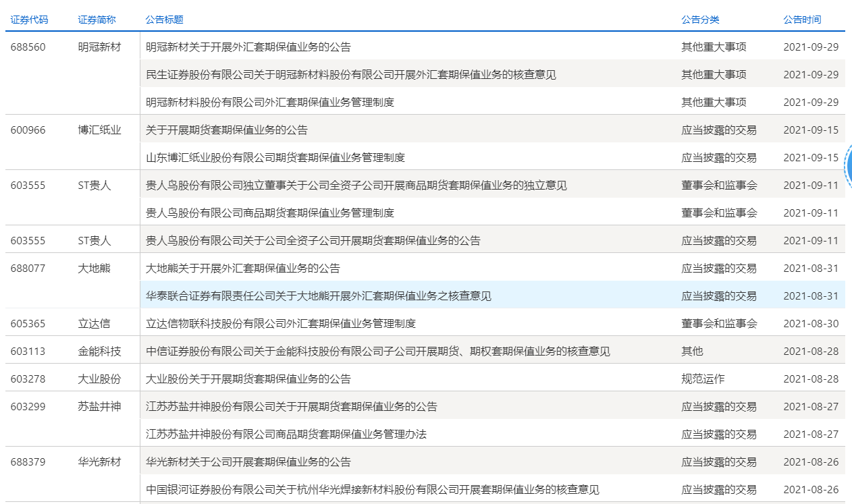Screen dimensions: 852x504
Task: Open 贵人鸟独立董事独立意见 announcement
Action: pos(356,186)
